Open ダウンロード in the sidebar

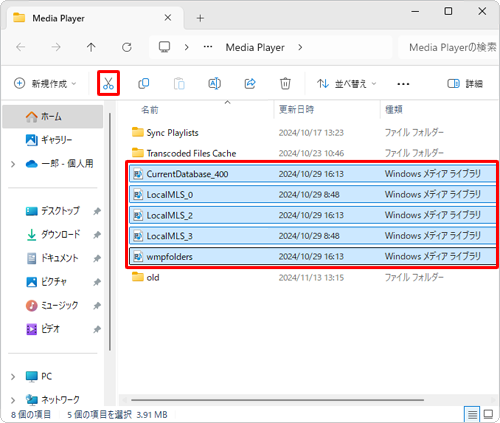pos(53,234)
